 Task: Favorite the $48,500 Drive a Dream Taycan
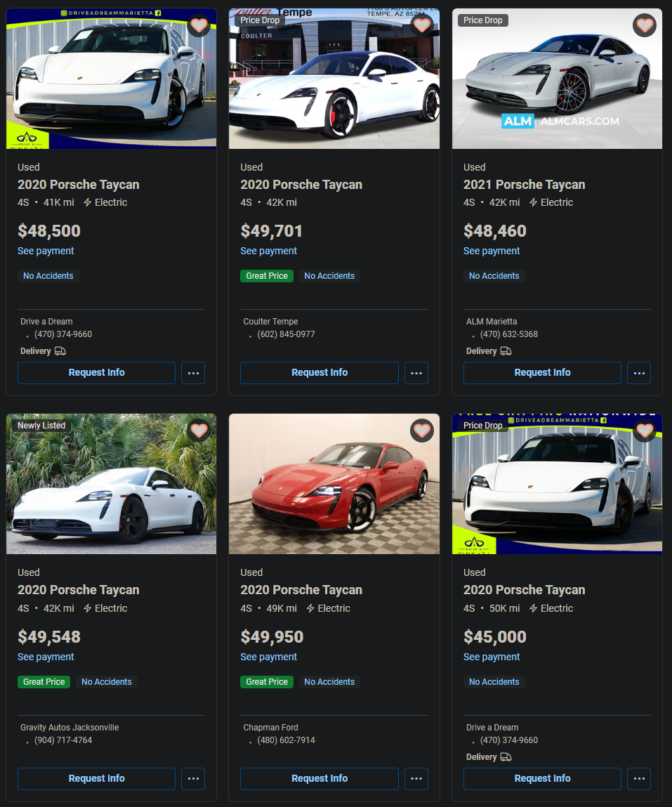pos(199,25)
